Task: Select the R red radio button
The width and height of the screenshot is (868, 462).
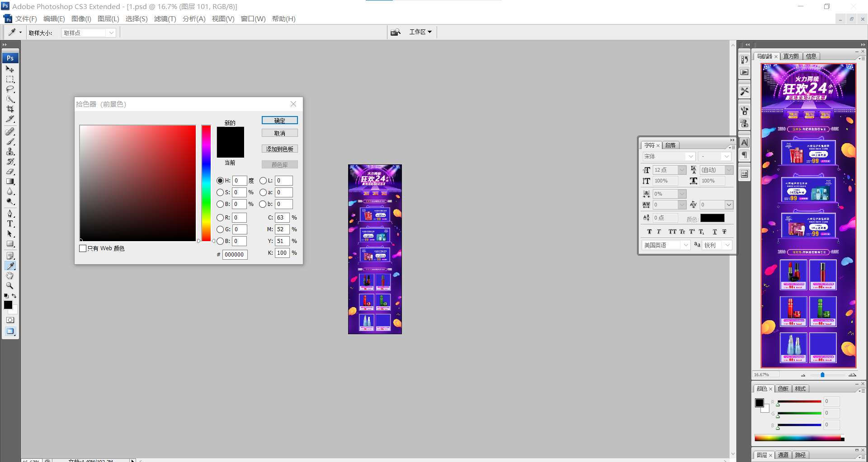Action: tap(220, 218)
